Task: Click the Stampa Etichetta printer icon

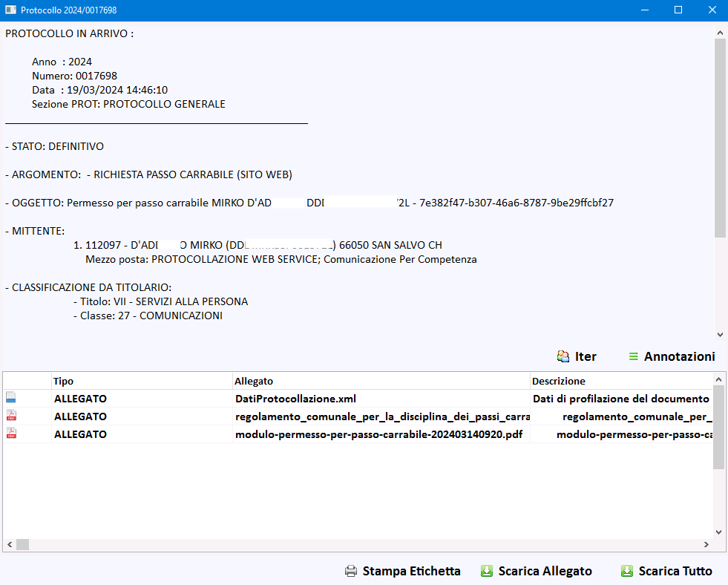Action: pos(351,571)
